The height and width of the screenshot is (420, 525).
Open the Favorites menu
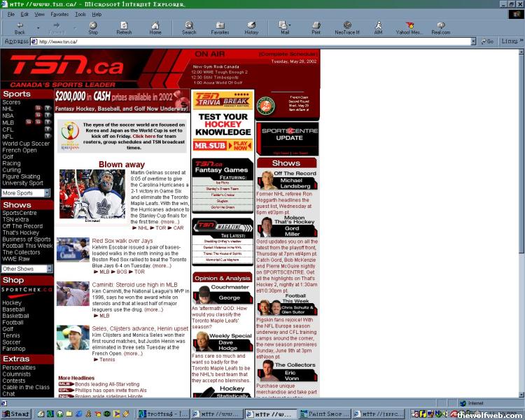point(59,14)
